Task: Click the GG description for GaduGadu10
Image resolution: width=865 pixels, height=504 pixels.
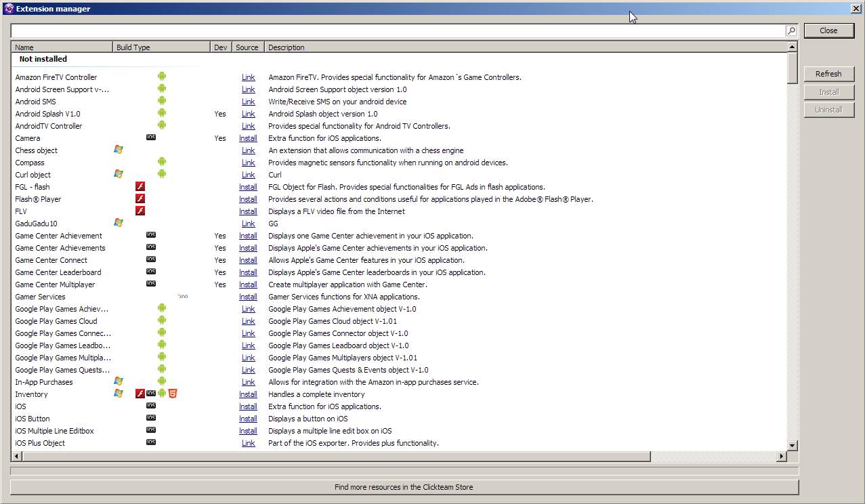Action: pyautogui.click(x=273, y=224)
